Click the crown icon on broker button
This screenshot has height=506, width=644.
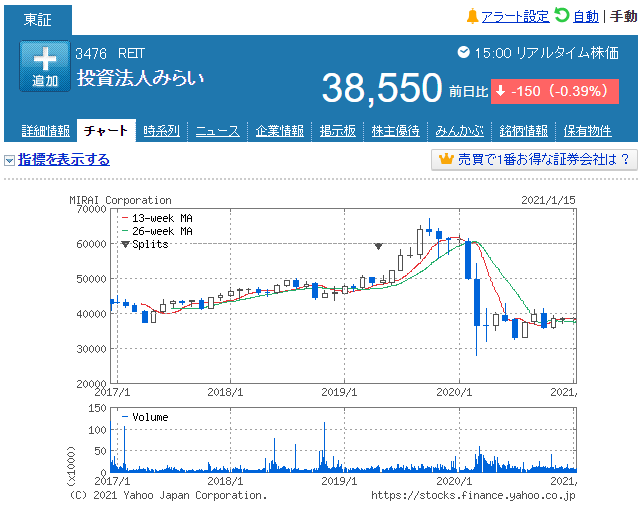446,159
